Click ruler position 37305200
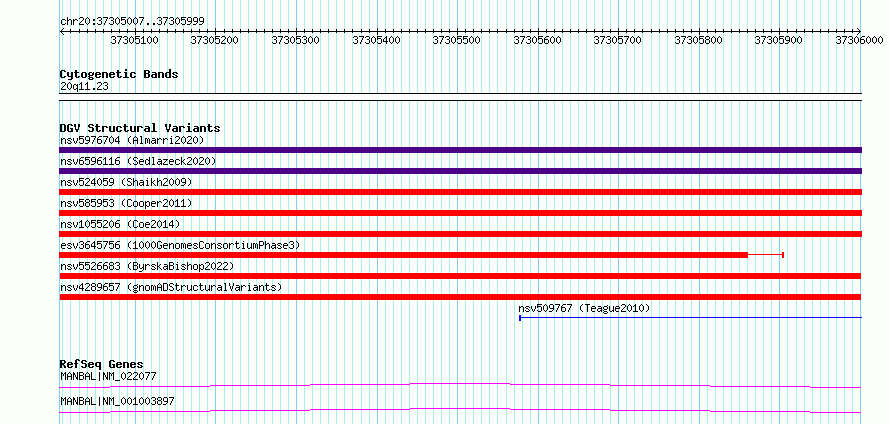This screenshot has width=890, height=424. click(215, 40)
